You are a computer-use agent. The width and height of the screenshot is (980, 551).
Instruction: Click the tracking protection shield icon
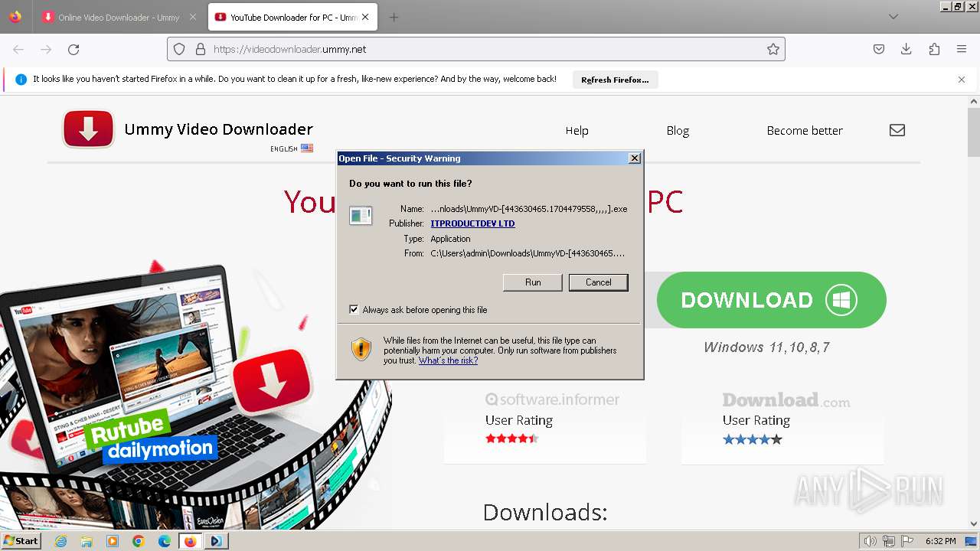point(179,49)
